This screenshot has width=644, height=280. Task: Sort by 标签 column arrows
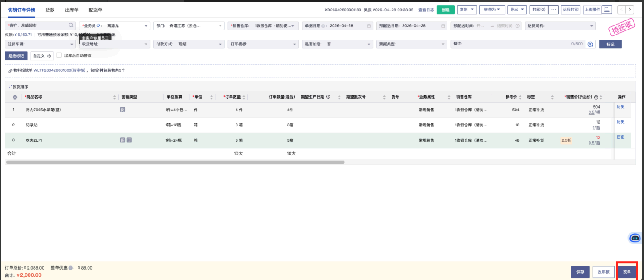[x=552, y=97]
